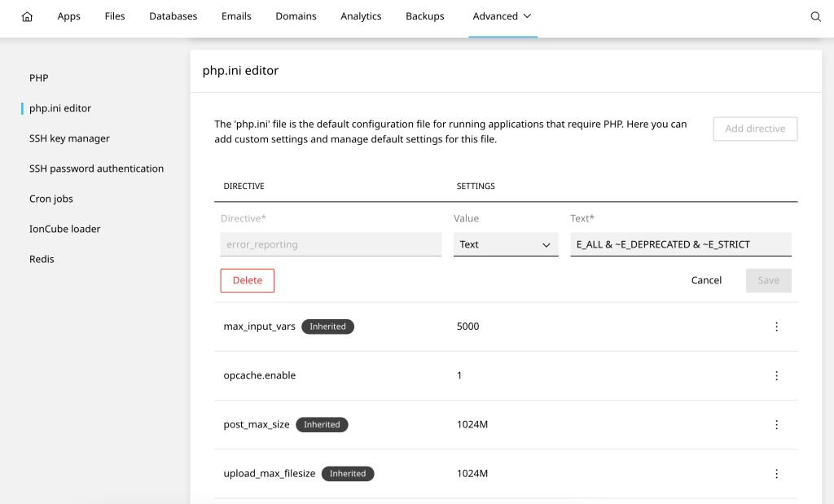Go to Cron jobs in the sidebar
The width and height of the screenshot is (834, 504).
(51, 199)
